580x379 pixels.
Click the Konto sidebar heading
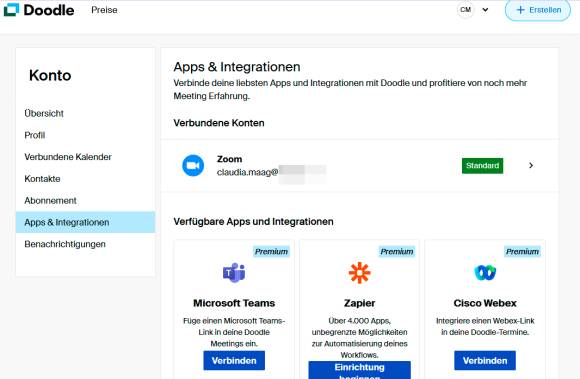[50, 75]
